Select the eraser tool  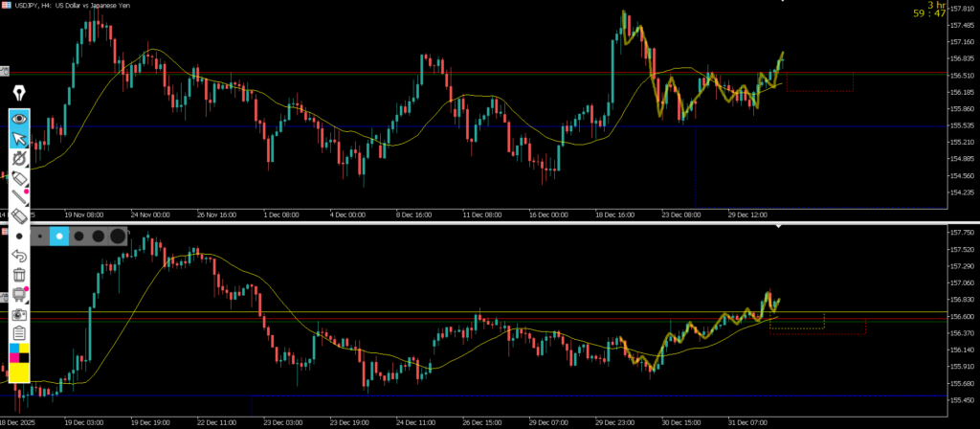[19, 216]
